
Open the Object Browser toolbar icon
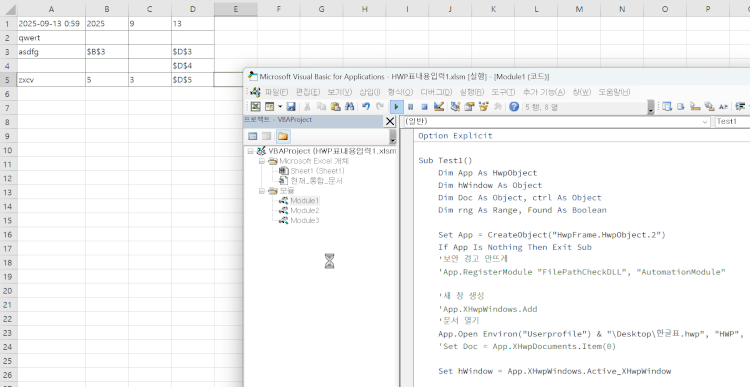click(x=484, y=106)
